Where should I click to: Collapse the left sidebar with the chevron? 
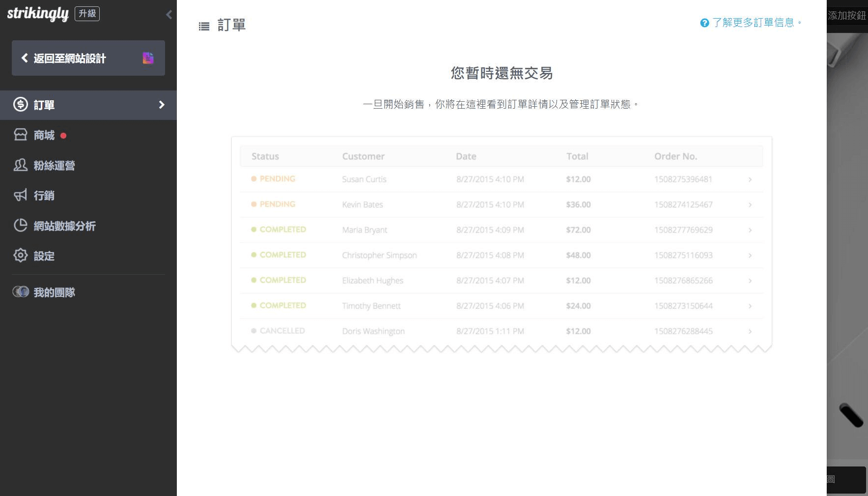click(x=169, y=15)
